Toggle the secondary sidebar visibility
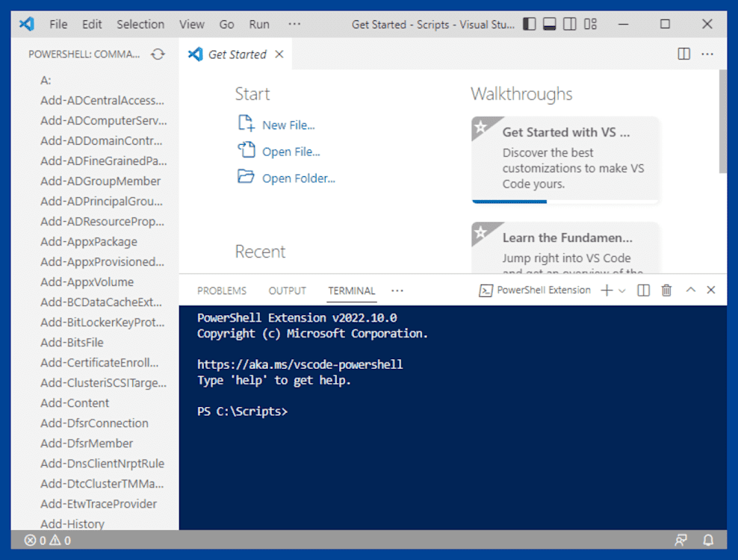 569,24
